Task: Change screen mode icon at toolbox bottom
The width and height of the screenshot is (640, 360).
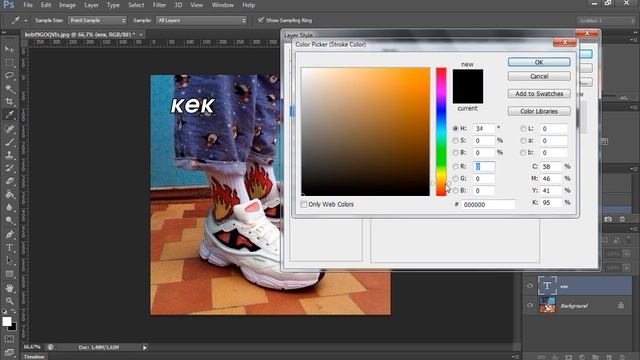Action: tap(9, 352)
